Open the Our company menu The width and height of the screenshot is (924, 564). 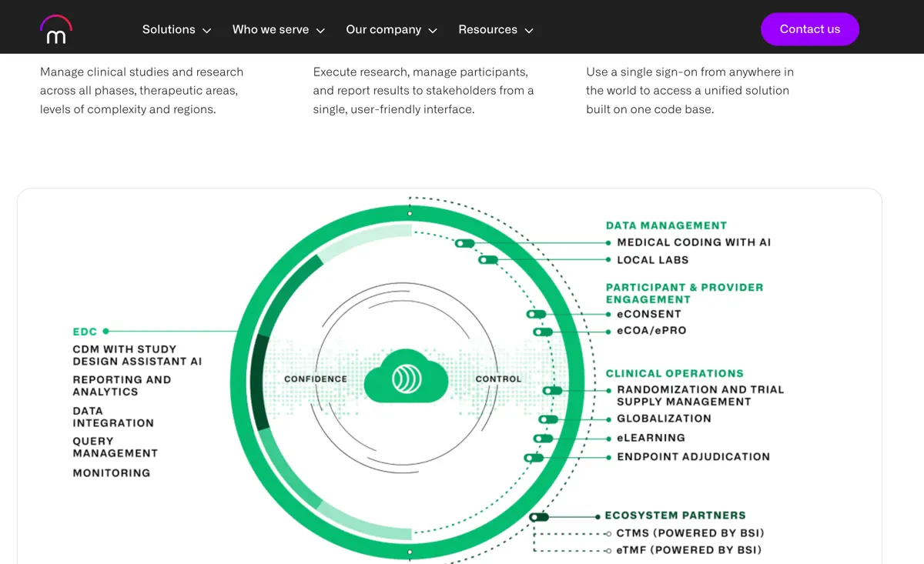tap(392, 29)
